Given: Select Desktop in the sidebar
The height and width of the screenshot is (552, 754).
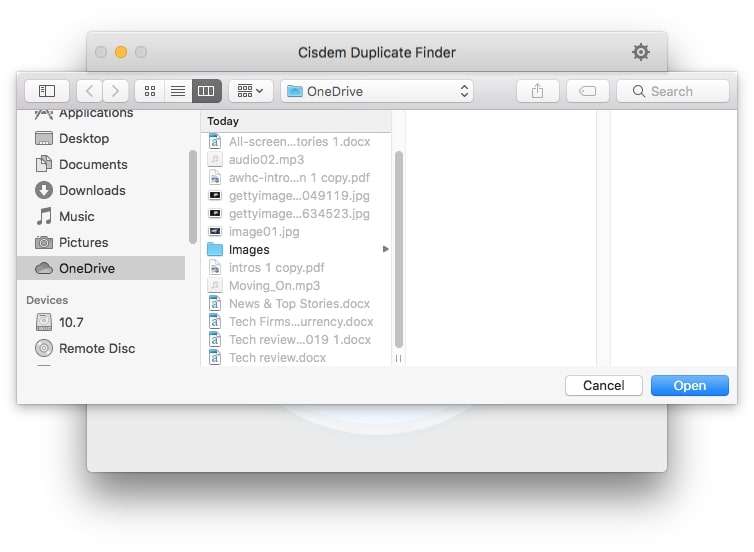Looking at the screenshot, I should 84,138.
